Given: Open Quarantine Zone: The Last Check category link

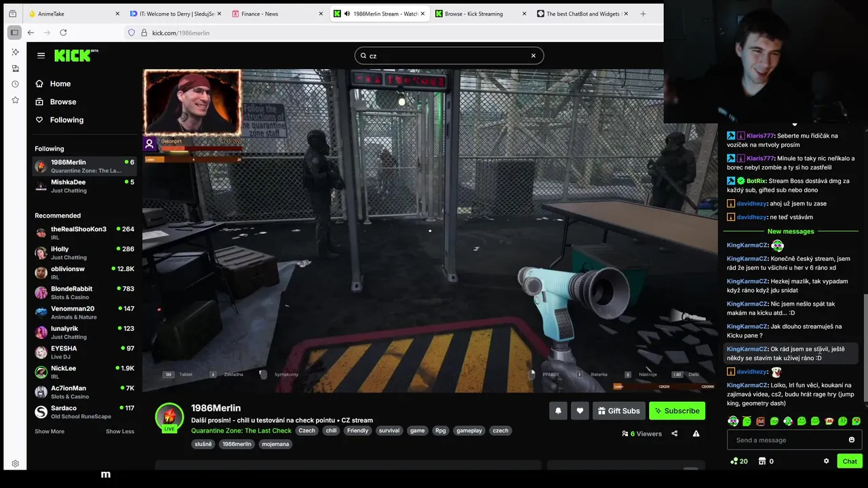Looking at the screenshot, I should [x=241, y=430].
